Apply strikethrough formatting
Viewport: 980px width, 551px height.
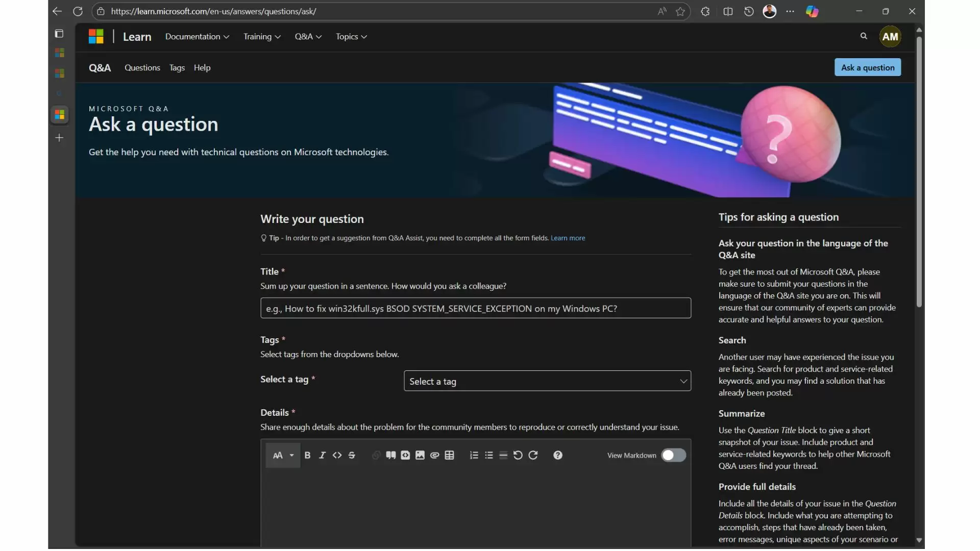pos(352,455)
